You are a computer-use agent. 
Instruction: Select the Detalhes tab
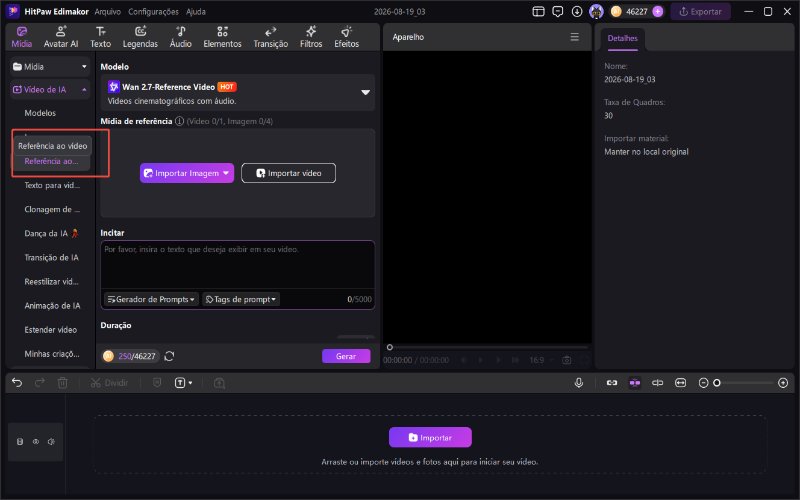click(x=622, y=38)
